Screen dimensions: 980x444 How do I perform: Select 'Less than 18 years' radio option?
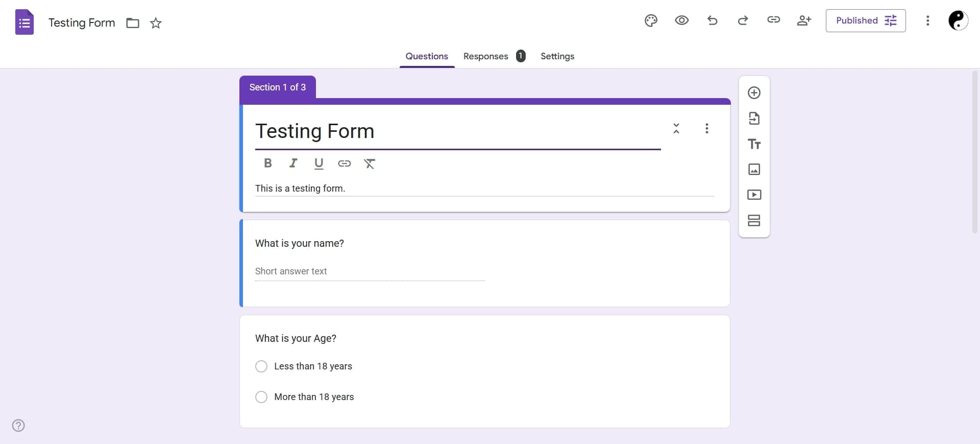(x=261, y=366)
